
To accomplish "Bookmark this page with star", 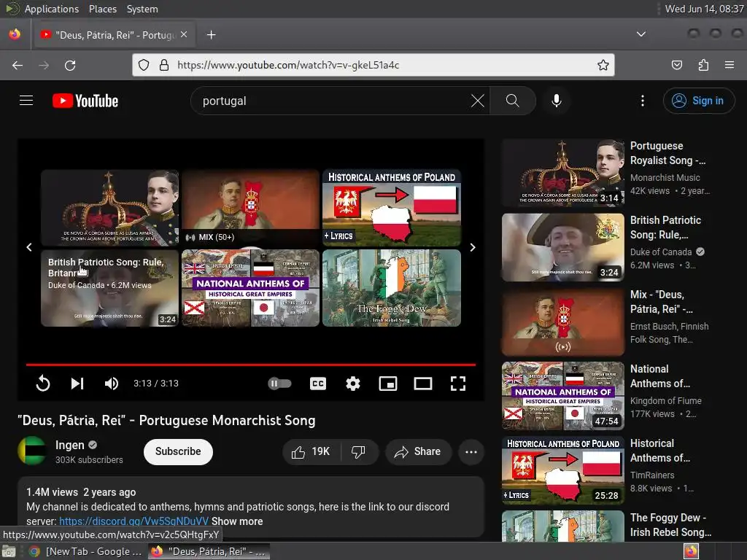I will [x=603, y=65].
